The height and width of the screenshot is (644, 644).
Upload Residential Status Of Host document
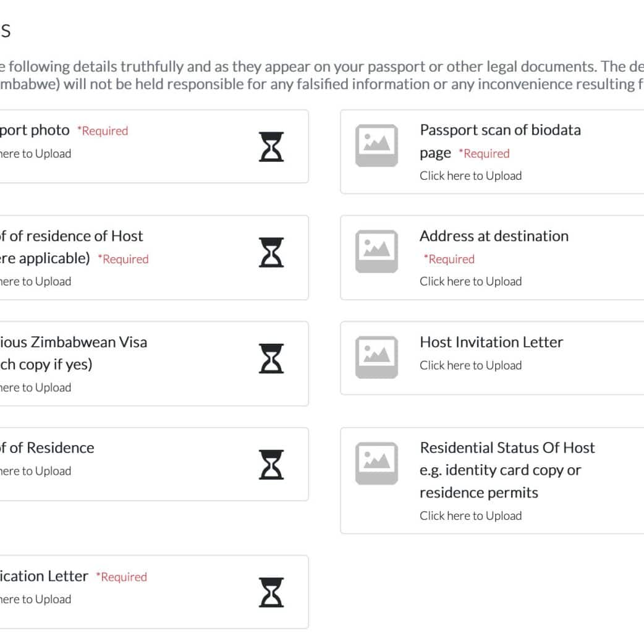pyautogui.click(x=470, y=516)
